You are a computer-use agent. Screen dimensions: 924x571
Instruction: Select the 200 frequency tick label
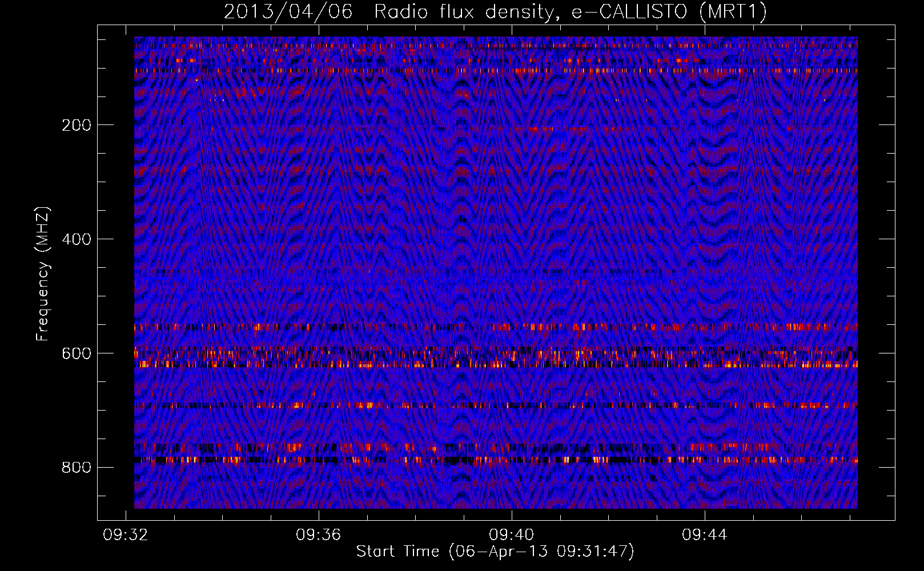(x=77, y=125)
